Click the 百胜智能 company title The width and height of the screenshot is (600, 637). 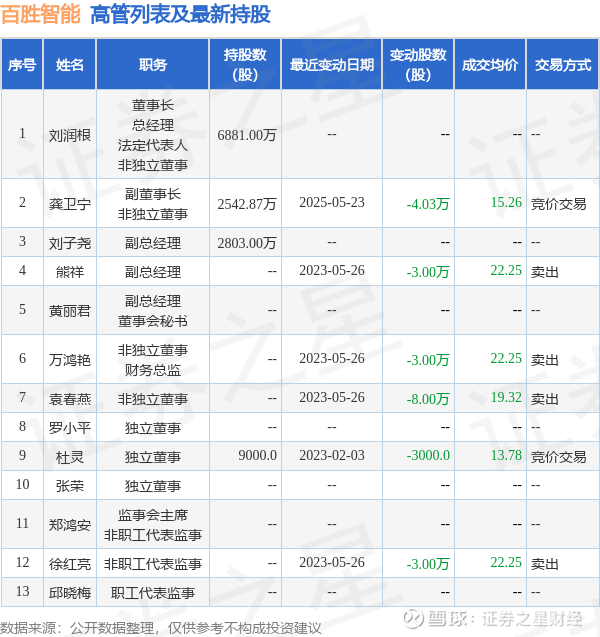click(41, 14)
